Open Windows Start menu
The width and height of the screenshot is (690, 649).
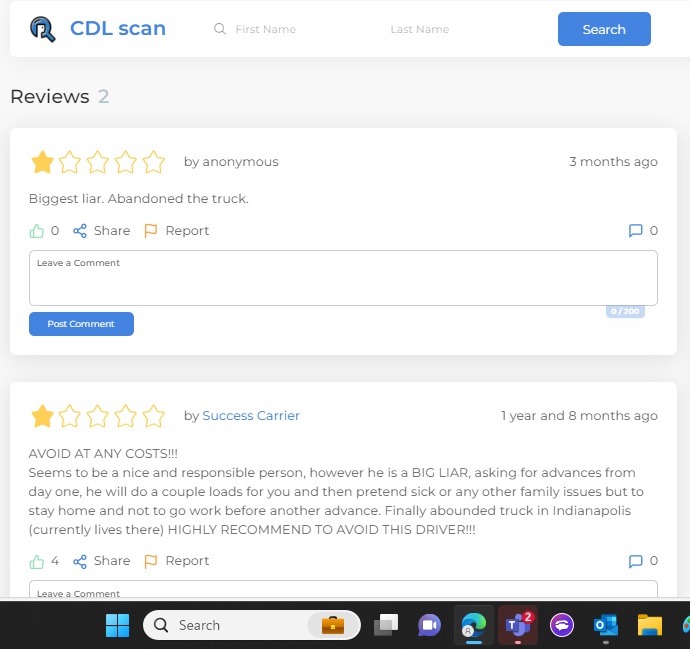coord(117,625)
